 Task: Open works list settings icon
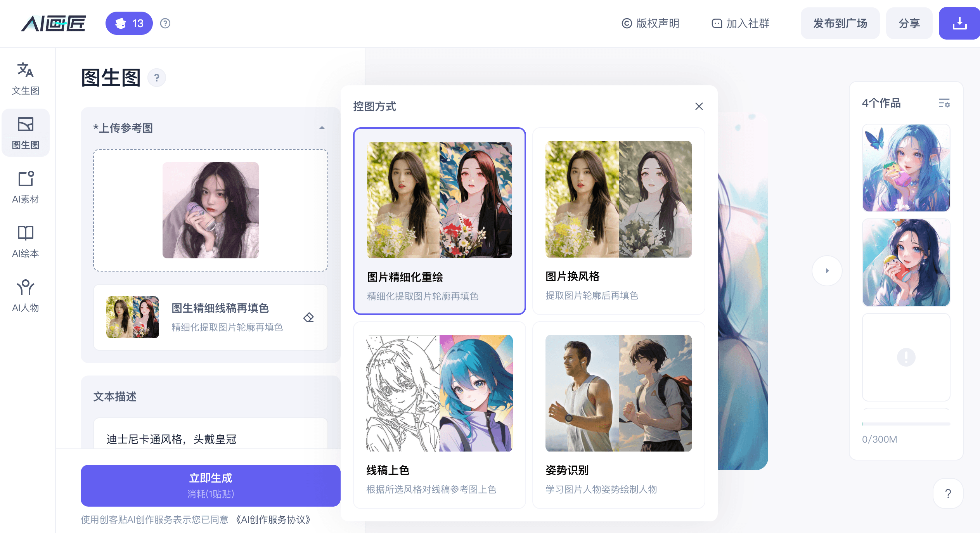(944, 103)
